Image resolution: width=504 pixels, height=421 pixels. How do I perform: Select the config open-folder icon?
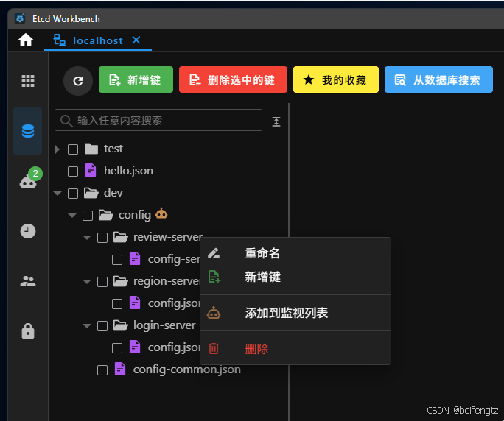tap(106, 215)
